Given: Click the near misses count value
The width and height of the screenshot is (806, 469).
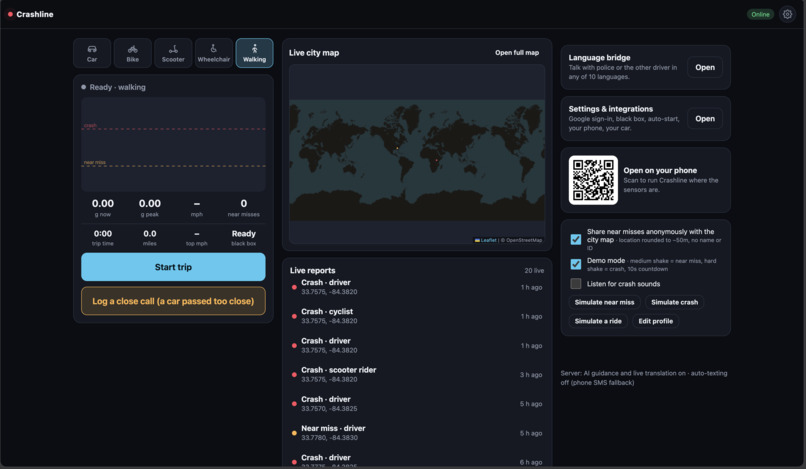Looking at the screenshot, I should pyautogui.click(x=244, y=204).
